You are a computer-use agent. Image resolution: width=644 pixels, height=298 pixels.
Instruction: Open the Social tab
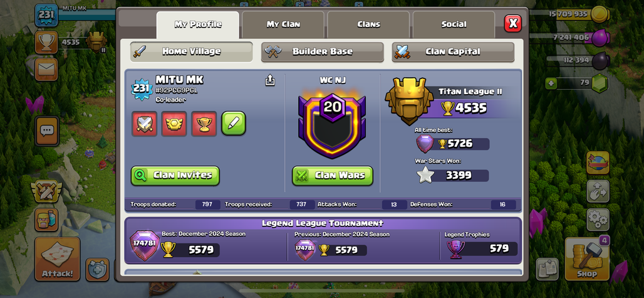point(454,24)
